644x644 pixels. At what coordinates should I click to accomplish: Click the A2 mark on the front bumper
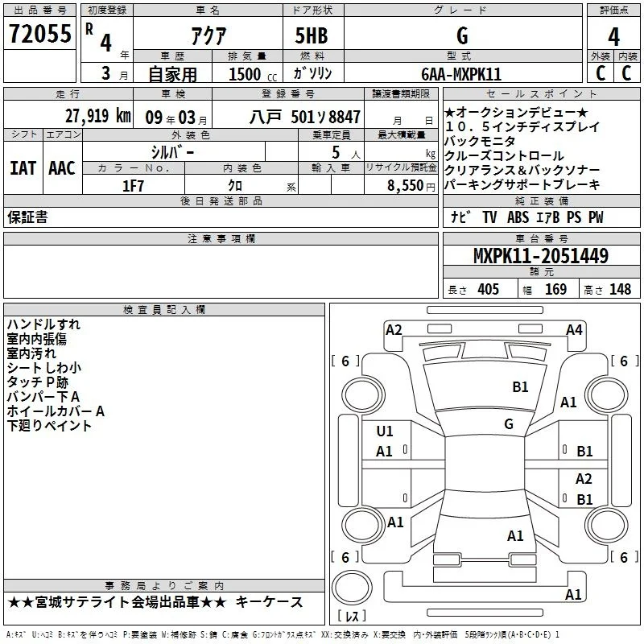click(x=394, y=330)
